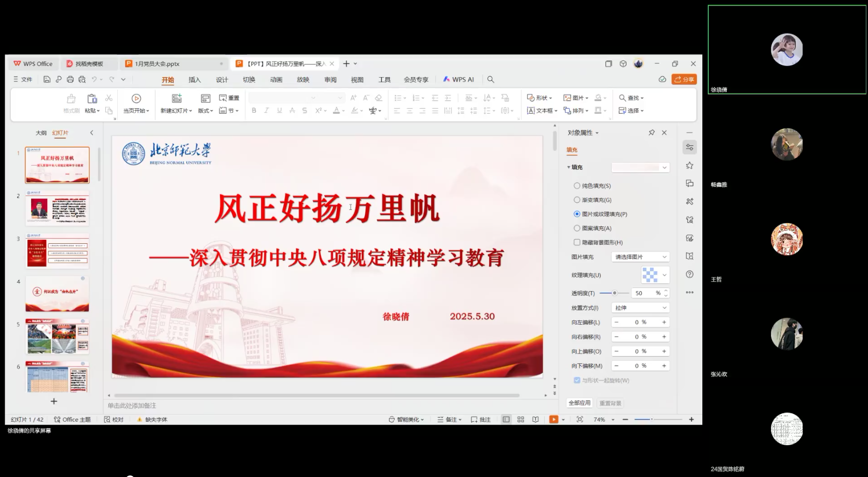Enable hide background graphics checkbox

577,242
